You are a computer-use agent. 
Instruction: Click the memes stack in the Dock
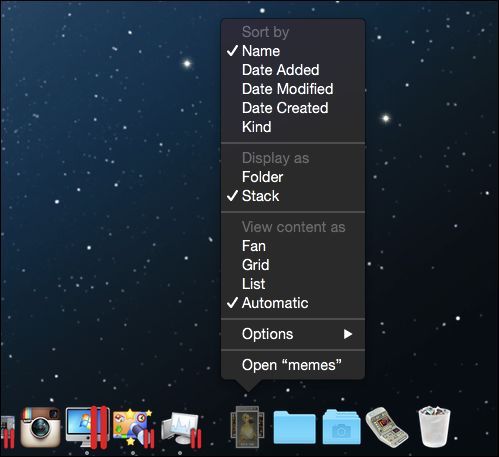click(x=247, y=426)
